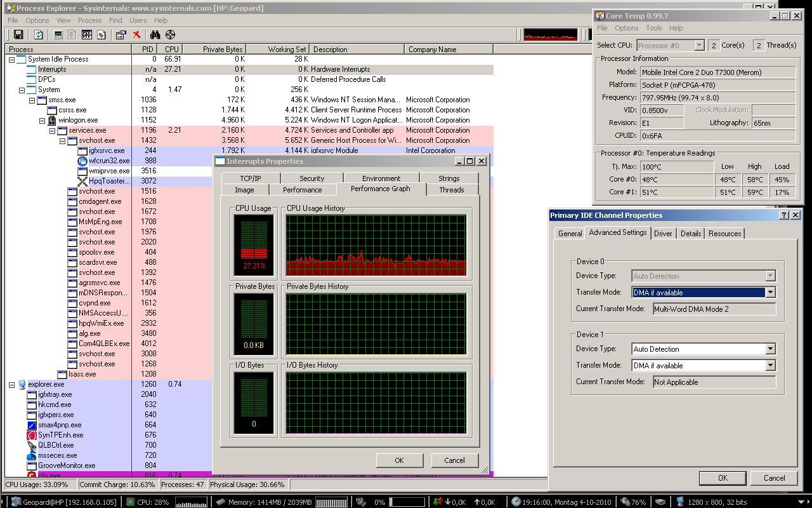Collapse the System process tree node
Image resolution: width=812 pixels, height=508 pixels.
click(22, 90)
